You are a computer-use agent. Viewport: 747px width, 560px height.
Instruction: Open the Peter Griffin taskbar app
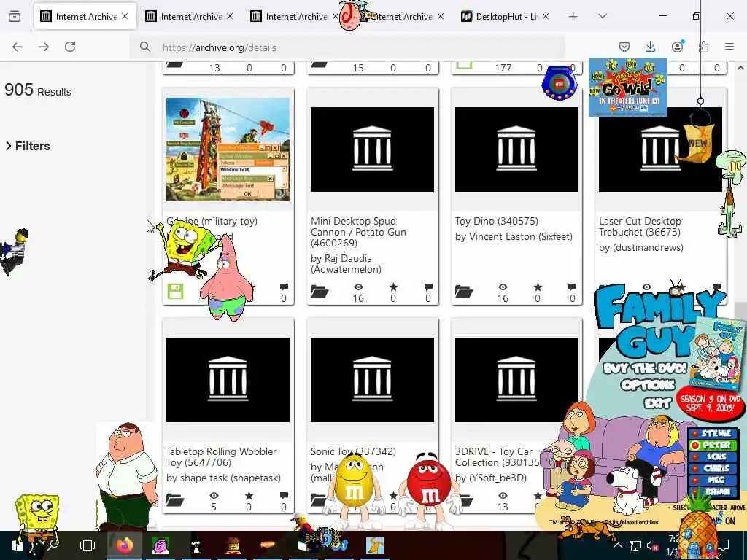pos(160,545)
